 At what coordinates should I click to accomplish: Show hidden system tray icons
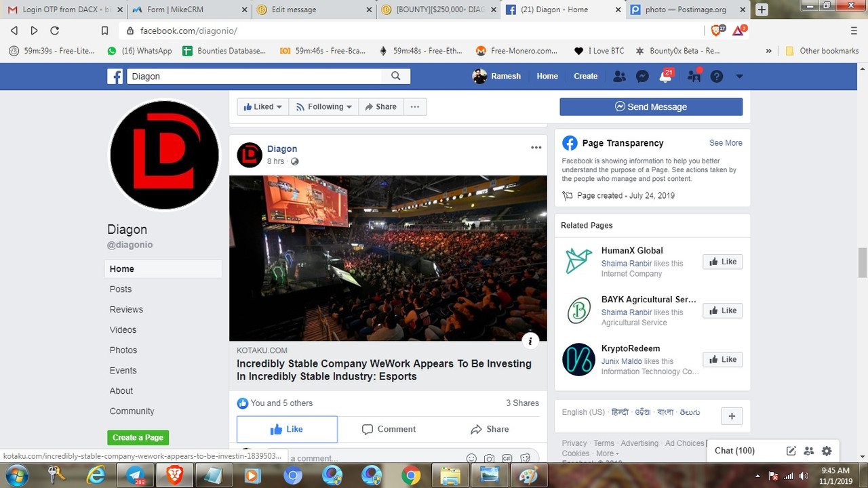[x=757, y=476]
